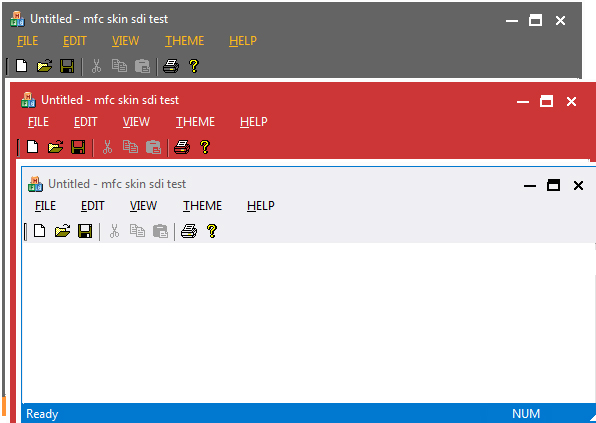Open the FILE menu in the white window

click(x=45, y=206)
